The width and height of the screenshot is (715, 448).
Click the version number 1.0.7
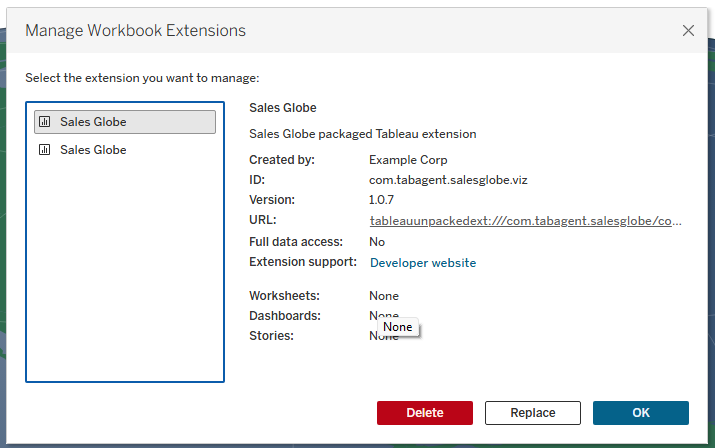381,200
